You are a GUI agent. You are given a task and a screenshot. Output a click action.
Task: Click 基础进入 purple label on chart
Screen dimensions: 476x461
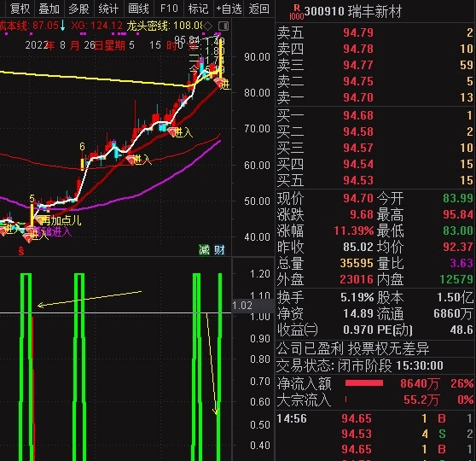(x=52, y=232)
